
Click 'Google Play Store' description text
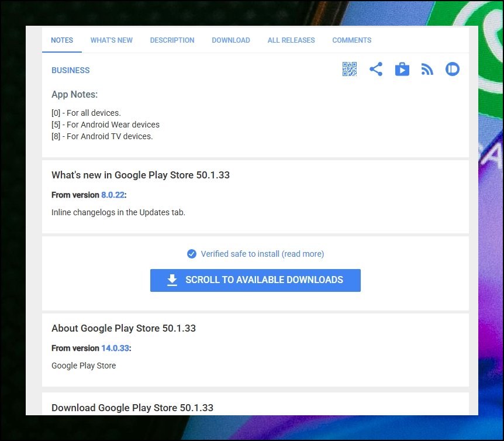[84, 366]
